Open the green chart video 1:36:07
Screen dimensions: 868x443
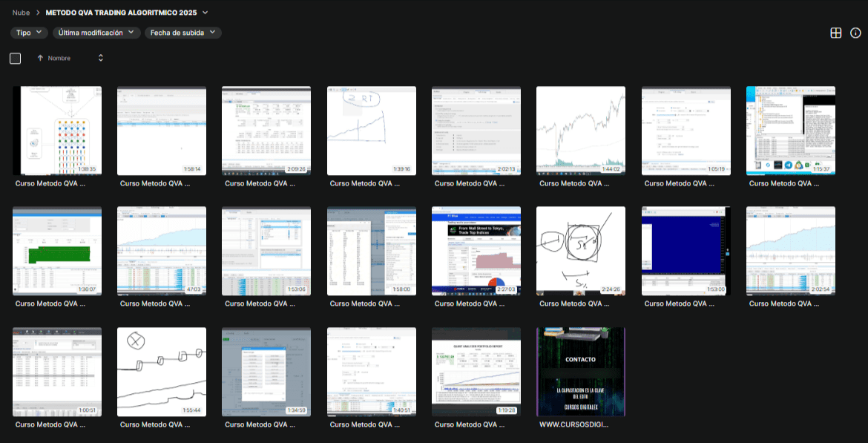(x=57, y=251)
